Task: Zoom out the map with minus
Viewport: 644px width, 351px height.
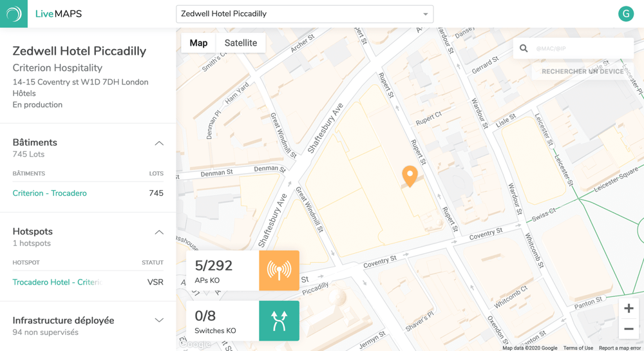Action: pos(629,329)
